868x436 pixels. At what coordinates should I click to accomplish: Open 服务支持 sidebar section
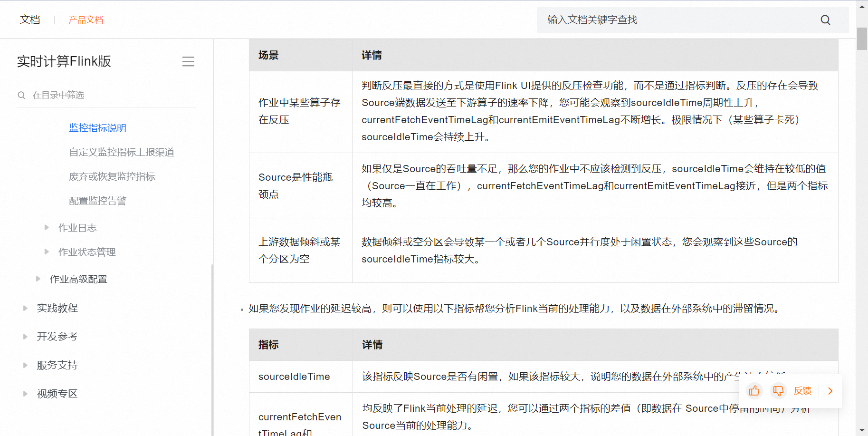(57, 365)
